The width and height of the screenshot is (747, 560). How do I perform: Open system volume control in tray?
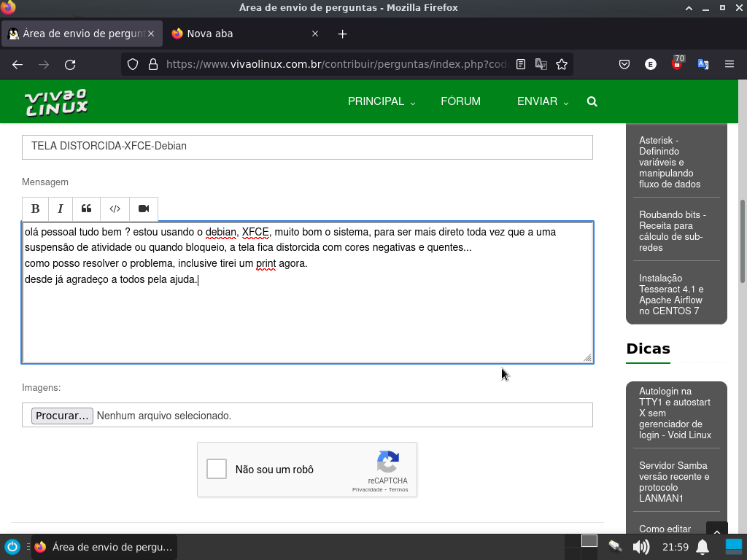point(641,547)
